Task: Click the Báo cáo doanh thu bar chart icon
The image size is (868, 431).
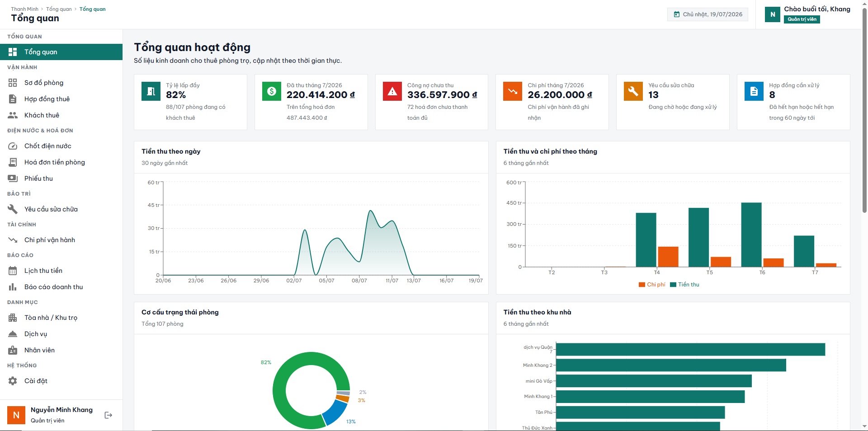Action: pyautogui.click(x=13, y=287)
